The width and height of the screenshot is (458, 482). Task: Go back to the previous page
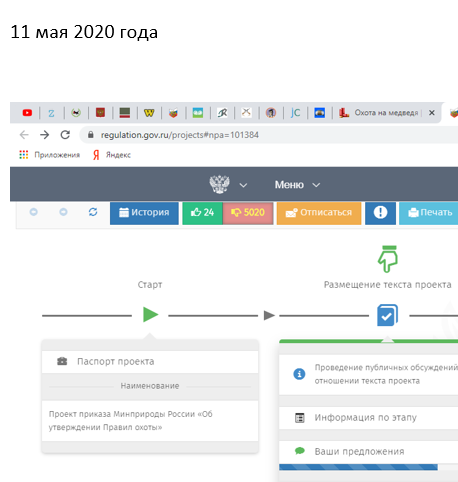pos(24,135)
